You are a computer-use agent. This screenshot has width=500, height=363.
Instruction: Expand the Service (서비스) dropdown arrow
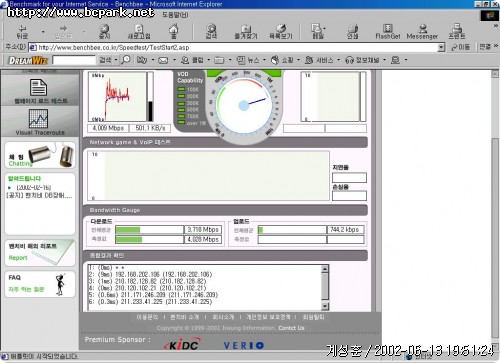[x=338, y=60]
